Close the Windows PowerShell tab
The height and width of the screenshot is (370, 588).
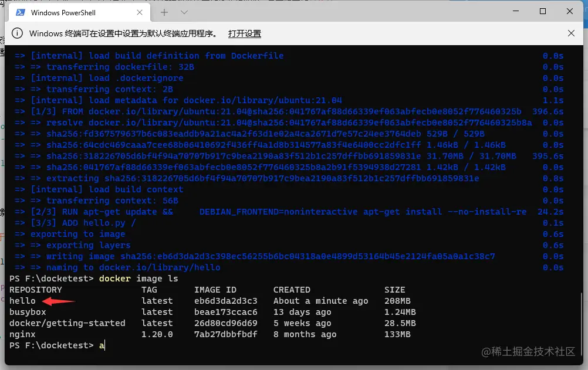140,12
